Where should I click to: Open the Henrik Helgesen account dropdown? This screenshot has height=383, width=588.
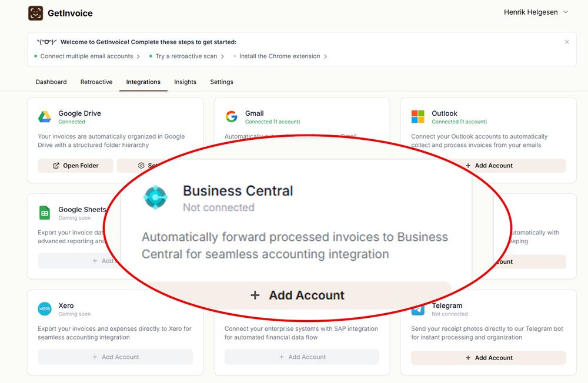[536, 12]
